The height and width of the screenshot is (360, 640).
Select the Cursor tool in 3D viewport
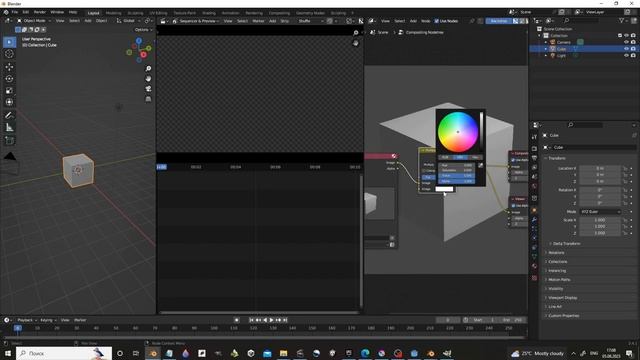[x=9, y=54]
